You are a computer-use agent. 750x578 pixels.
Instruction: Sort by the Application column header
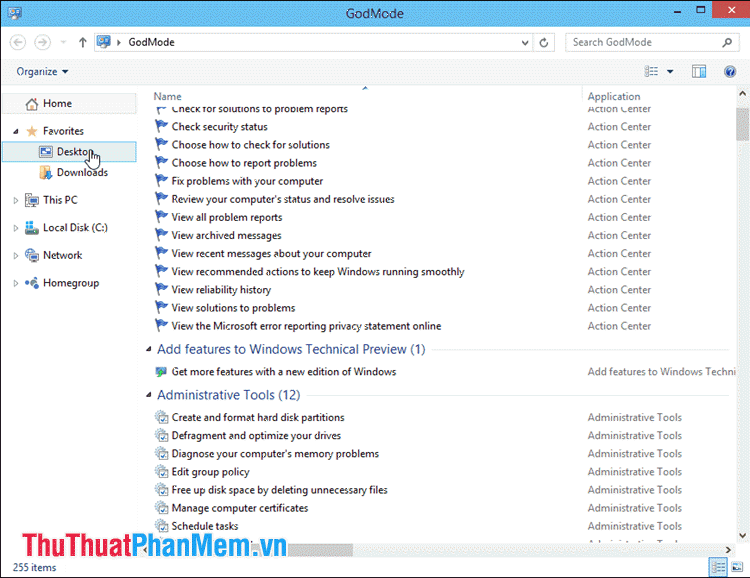(614, 97)
